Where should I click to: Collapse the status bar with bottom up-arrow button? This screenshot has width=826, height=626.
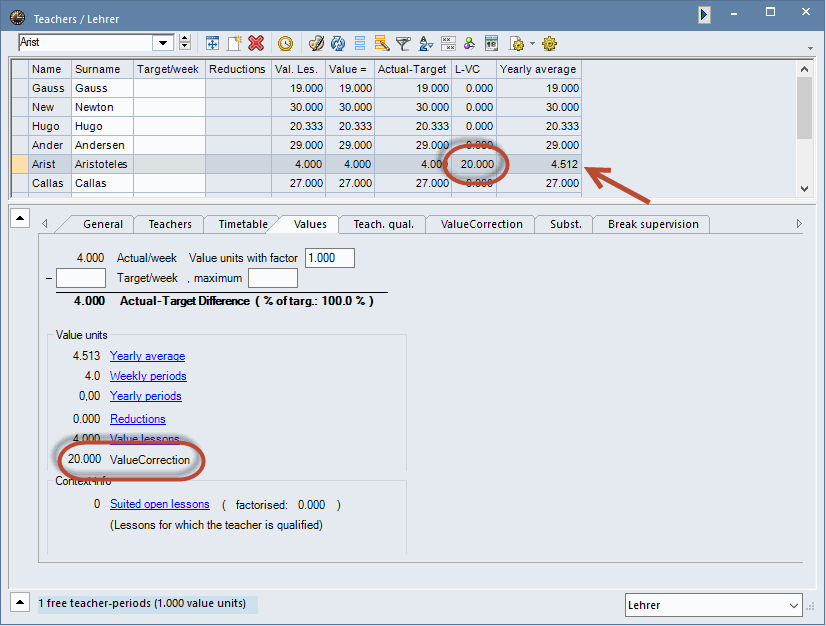click(20, 602)
